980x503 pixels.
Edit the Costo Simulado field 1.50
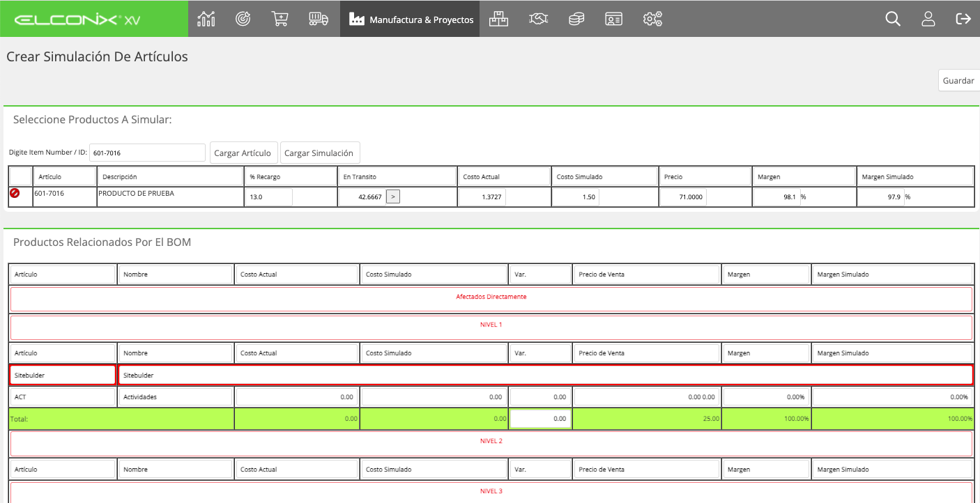575,197
